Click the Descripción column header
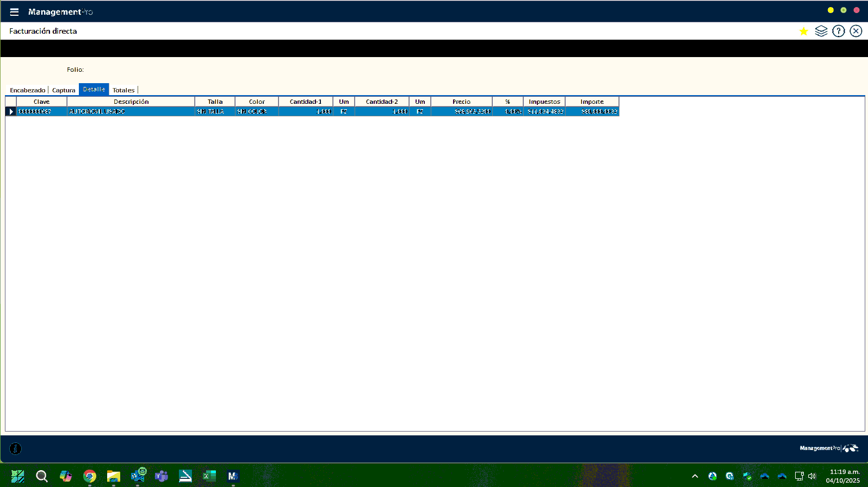 coord(131,102)
